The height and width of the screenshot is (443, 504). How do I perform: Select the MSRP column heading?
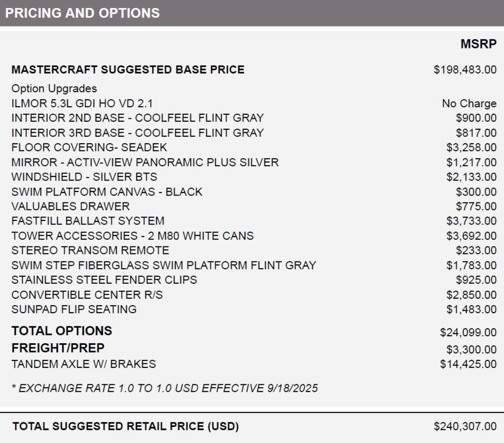point(478,44)
